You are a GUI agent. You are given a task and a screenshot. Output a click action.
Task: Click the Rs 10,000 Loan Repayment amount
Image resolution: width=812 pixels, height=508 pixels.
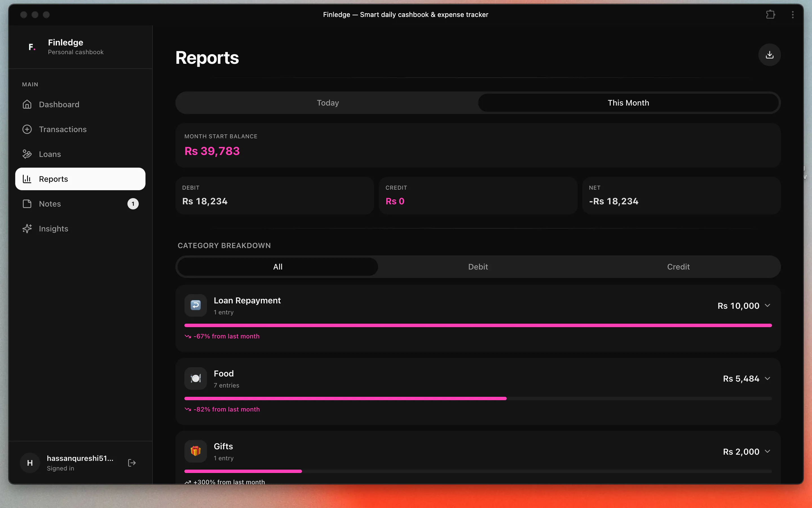[x=738, y=306]
